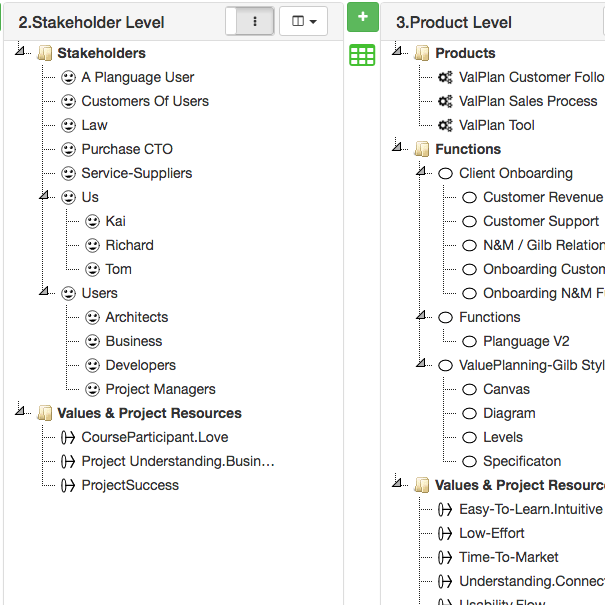Image resolution: width=605 pixels, height=605 pixels.
Task: Click the 3.Product Level panel title
Action: click(454, 22)
